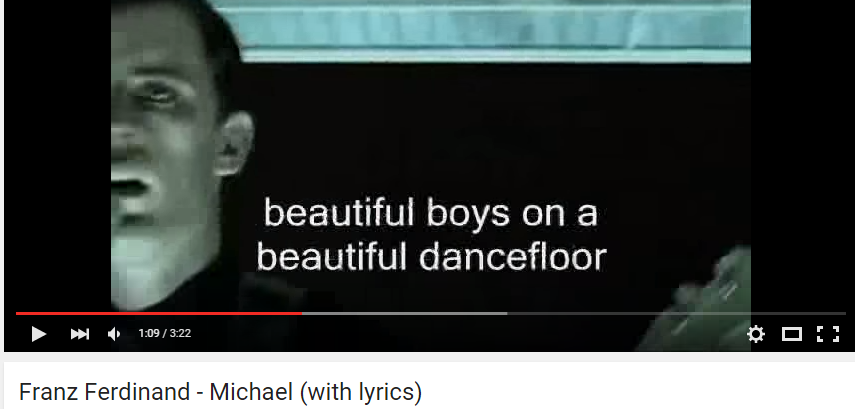Toggle theater mode view

(x=792, y=334)
